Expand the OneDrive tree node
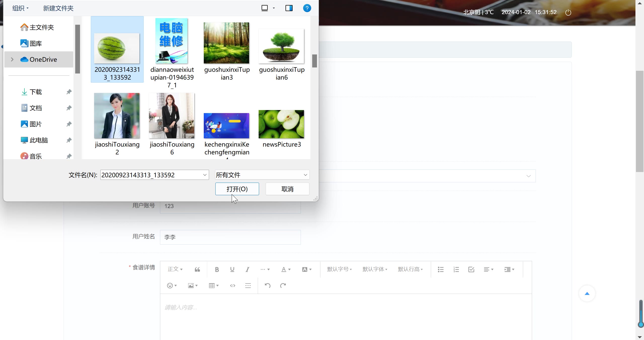 [x=12, y=59]
